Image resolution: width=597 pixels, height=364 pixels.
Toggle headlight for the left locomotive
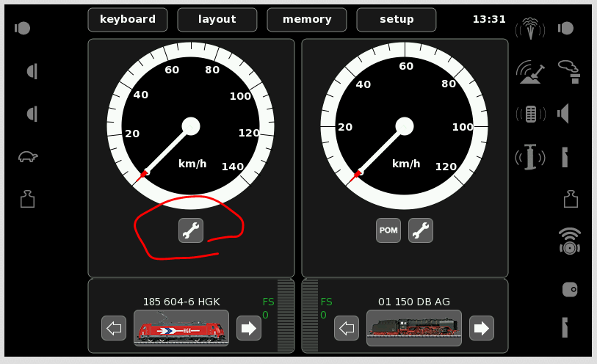tap(23, 29)
